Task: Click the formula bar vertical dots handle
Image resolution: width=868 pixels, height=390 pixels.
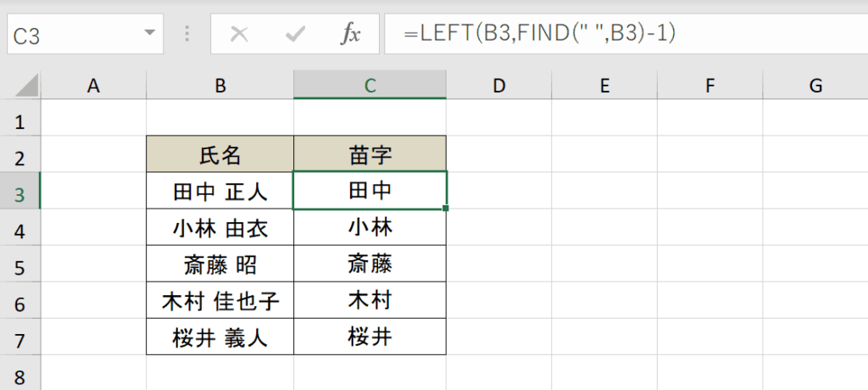Action: [x=187, y=35]
